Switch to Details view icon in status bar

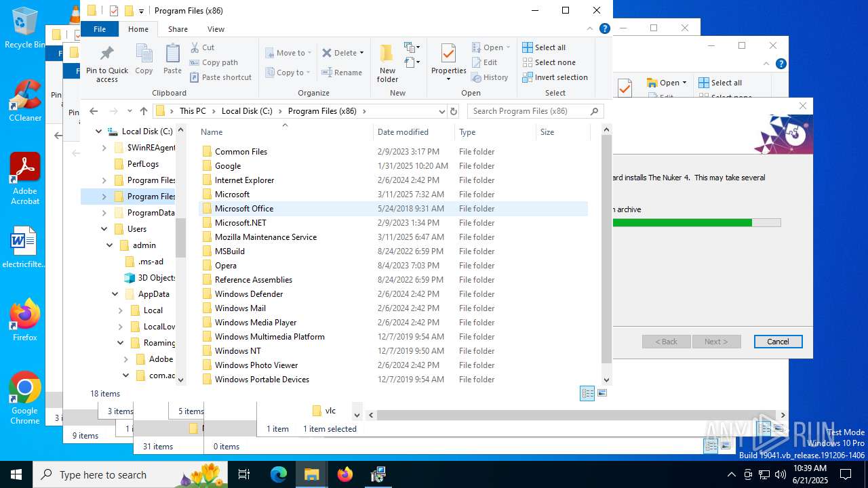[587, 393]
